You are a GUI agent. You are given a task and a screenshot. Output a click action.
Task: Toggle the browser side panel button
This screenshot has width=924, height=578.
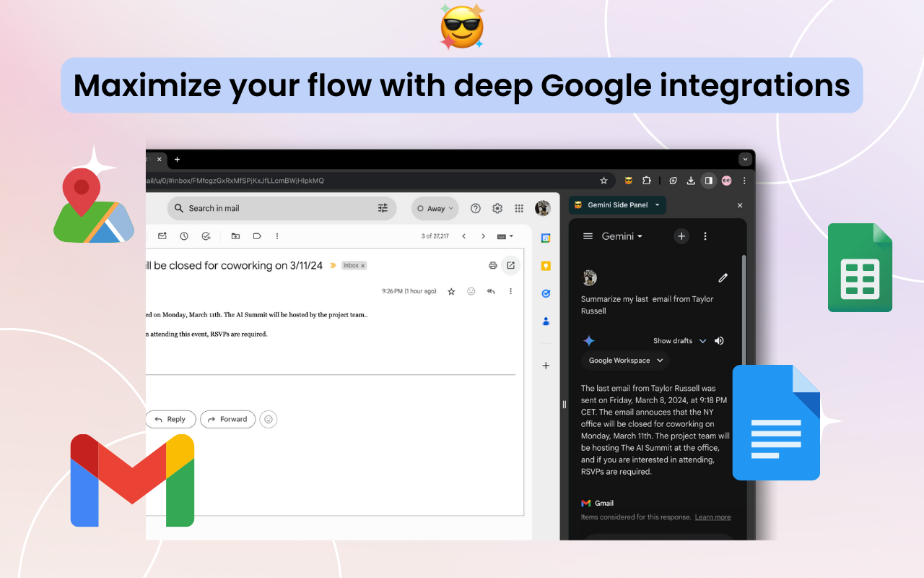(x=708, y=181)
